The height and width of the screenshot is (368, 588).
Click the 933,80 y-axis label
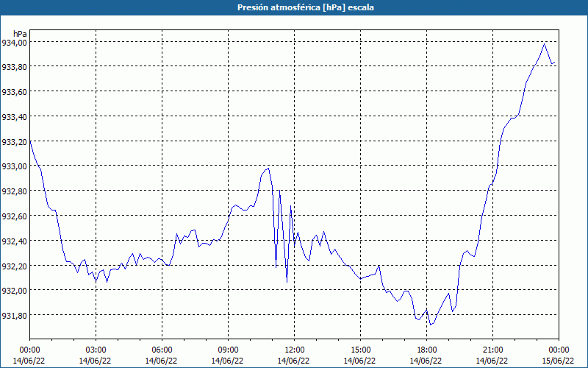pyautogui.click(x=14, y=68)
